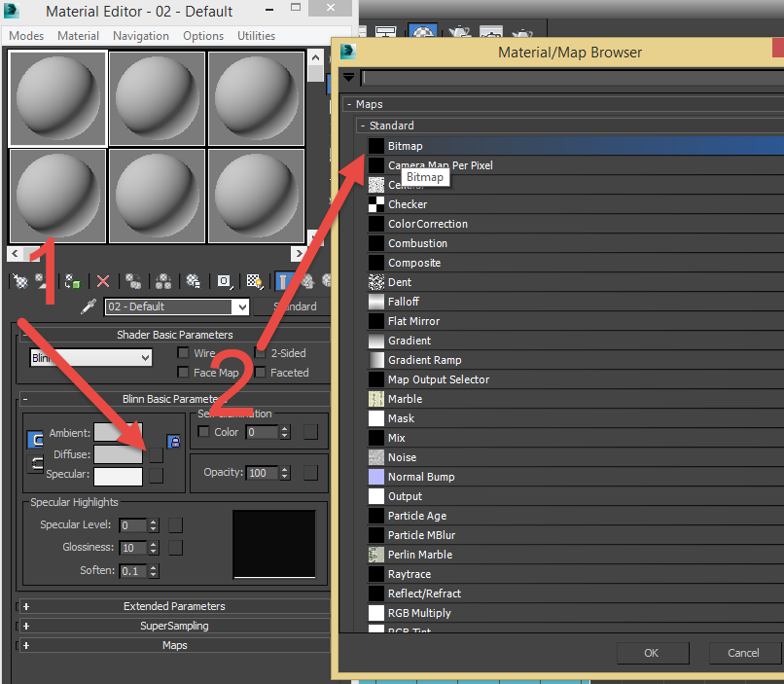
Task: Click the Perlin Marble swatch icon
Action: coord(376,555)
